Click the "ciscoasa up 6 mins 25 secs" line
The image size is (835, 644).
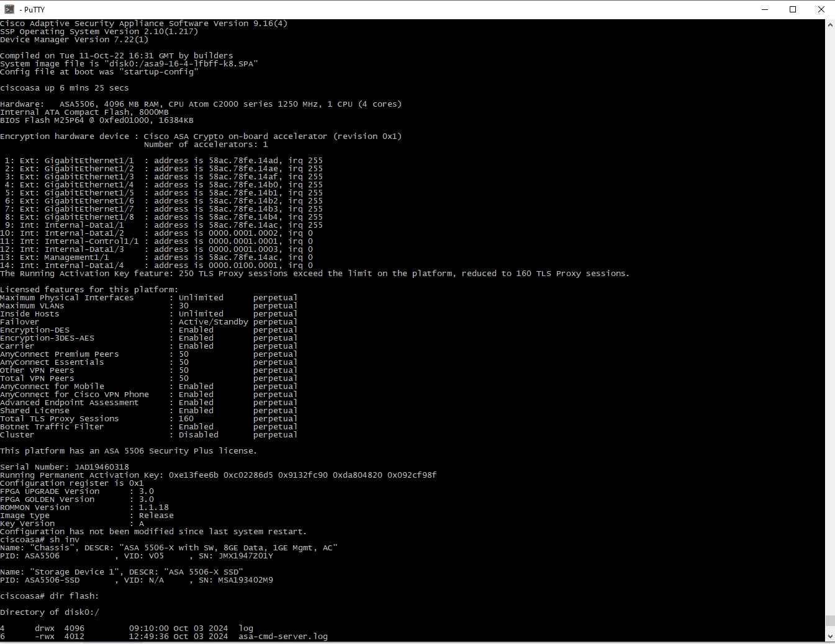(65, 88)
